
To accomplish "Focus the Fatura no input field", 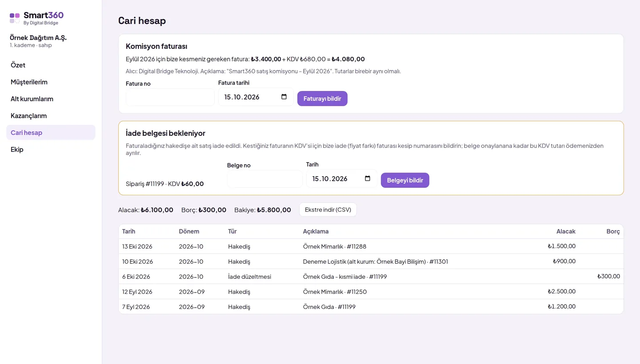I will point(170,97).
